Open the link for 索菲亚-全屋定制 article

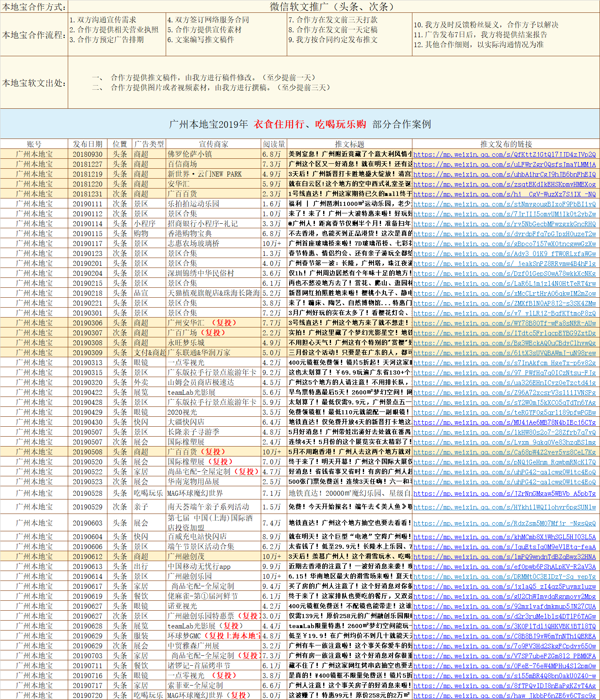504,686
